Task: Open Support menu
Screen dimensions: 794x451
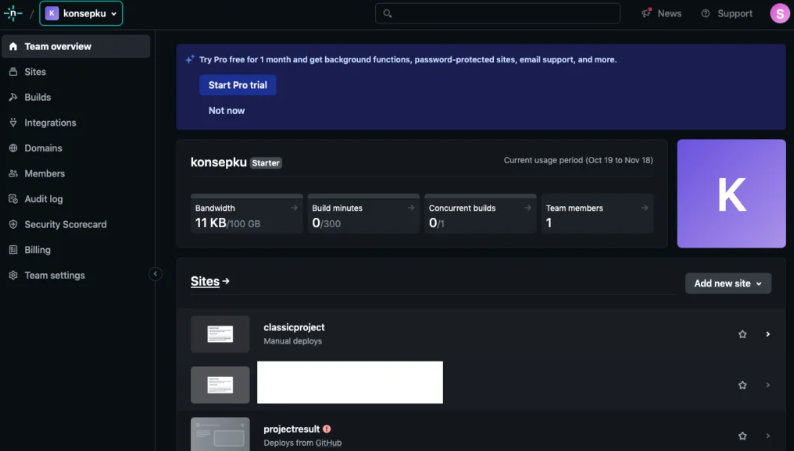Action: [x=727, y=13]
